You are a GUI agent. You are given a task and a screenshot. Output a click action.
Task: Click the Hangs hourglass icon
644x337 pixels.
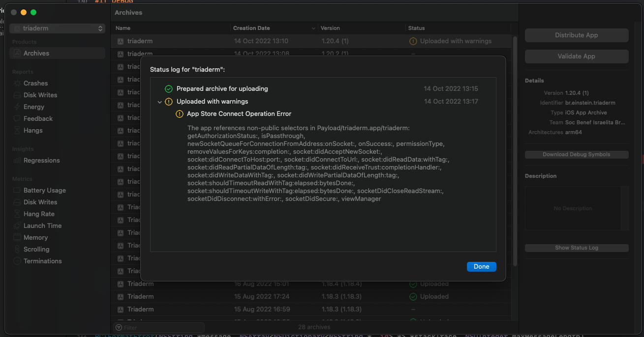[x=17, y=131]
